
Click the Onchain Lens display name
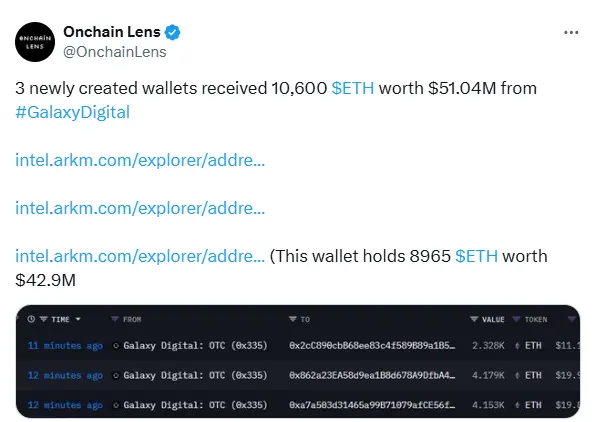coord(112,32)
